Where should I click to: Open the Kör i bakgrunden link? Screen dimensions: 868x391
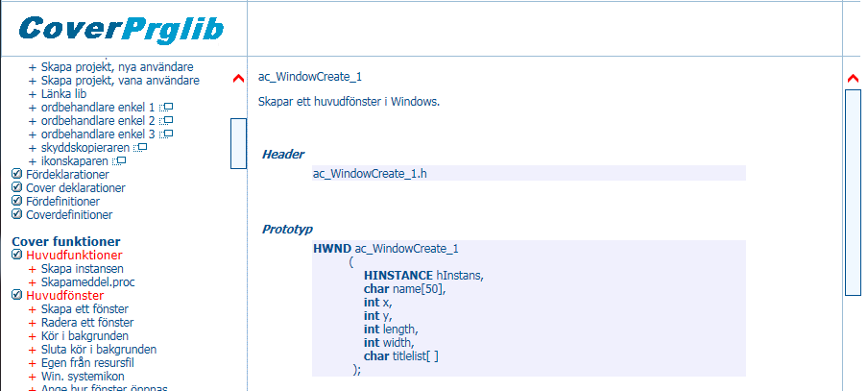coord(84,335)
